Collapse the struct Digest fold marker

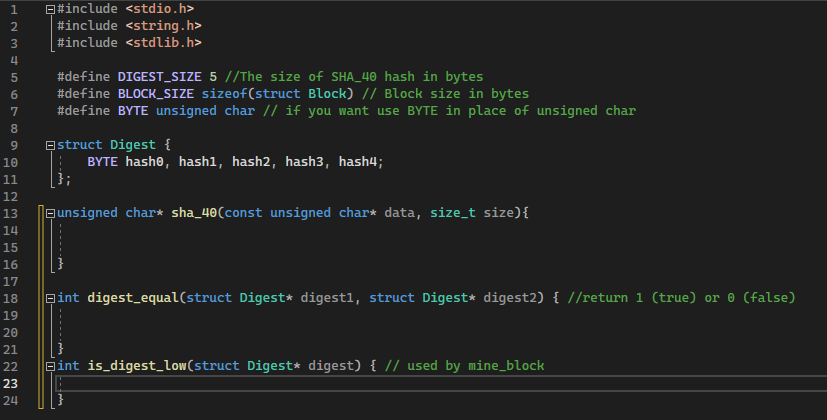coord(51,145)
